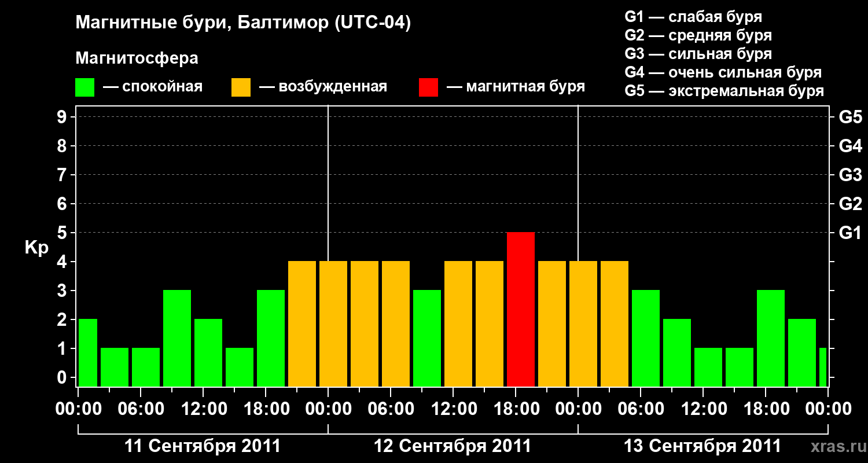Click the '— спокойная' legend label
Viewport: 868px width, 463px height.
pyautogui.click(x=153, y=87)
